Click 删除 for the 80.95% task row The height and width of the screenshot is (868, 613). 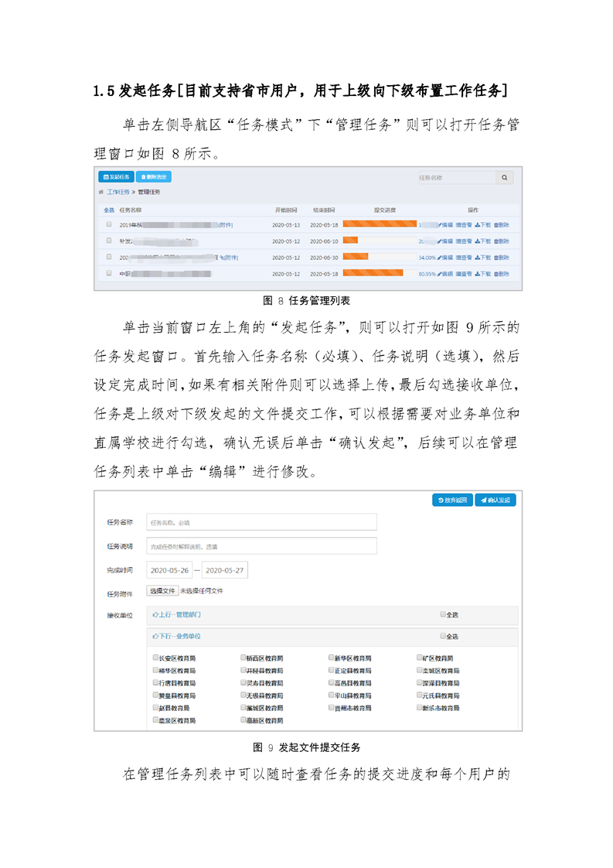pyautogui.click(x=502, y=274)
